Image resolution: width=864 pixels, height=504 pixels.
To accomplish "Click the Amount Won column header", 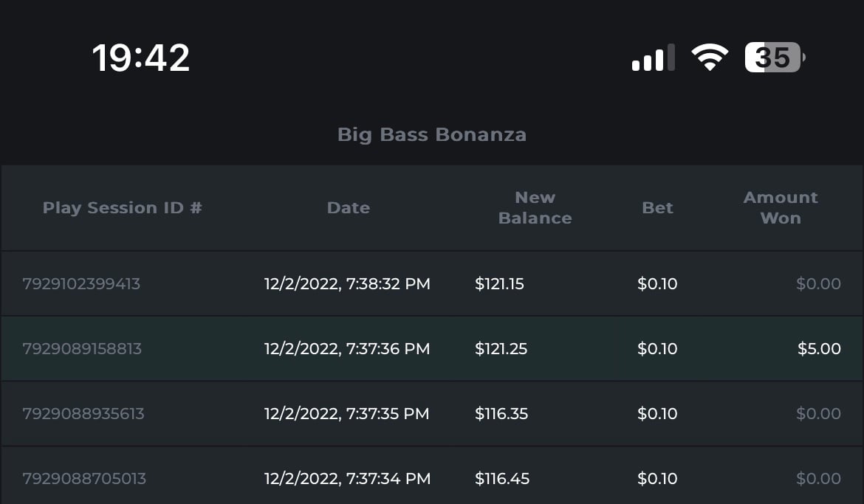I will tap(781, 208).
